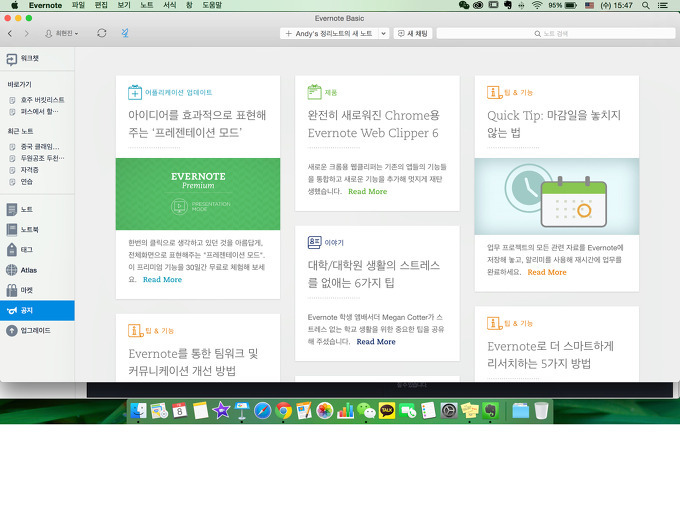Create new note in Andy's 정리노트
The image size is (680, 510).
[x=329, y=33]
